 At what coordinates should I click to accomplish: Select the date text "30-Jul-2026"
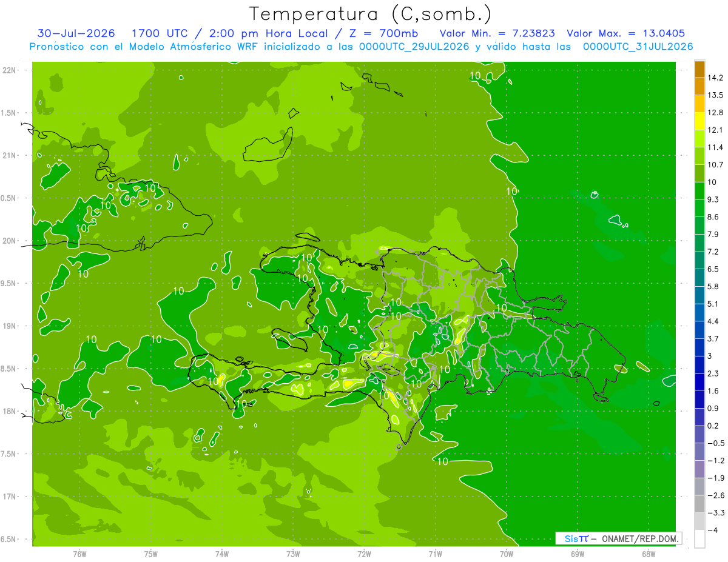pyautogui.click(x=76, y=33)
